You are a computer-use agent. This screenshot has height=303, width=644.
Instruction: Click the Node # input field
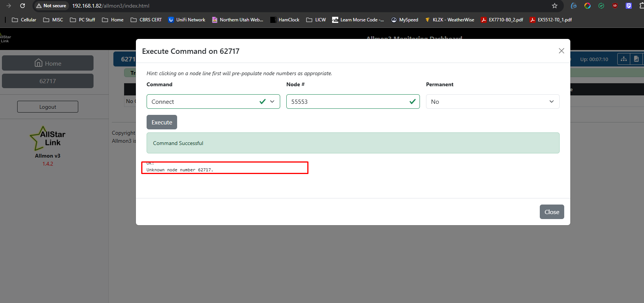(x=353, y=102)
